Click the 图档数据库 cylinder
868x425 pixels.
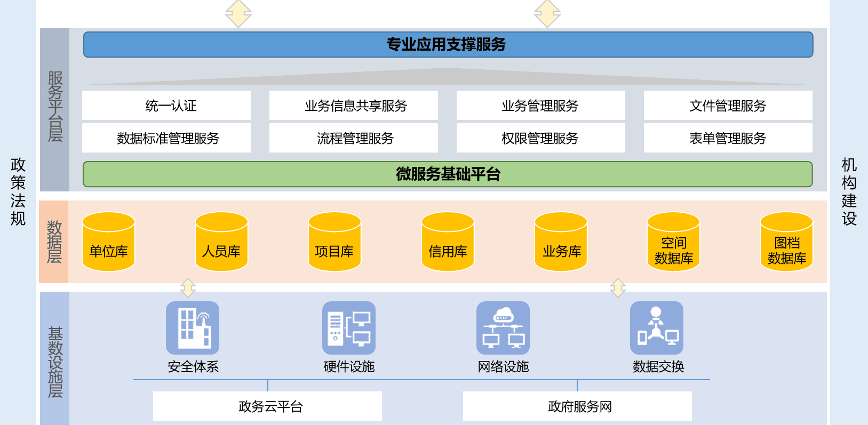pos(786,242)
